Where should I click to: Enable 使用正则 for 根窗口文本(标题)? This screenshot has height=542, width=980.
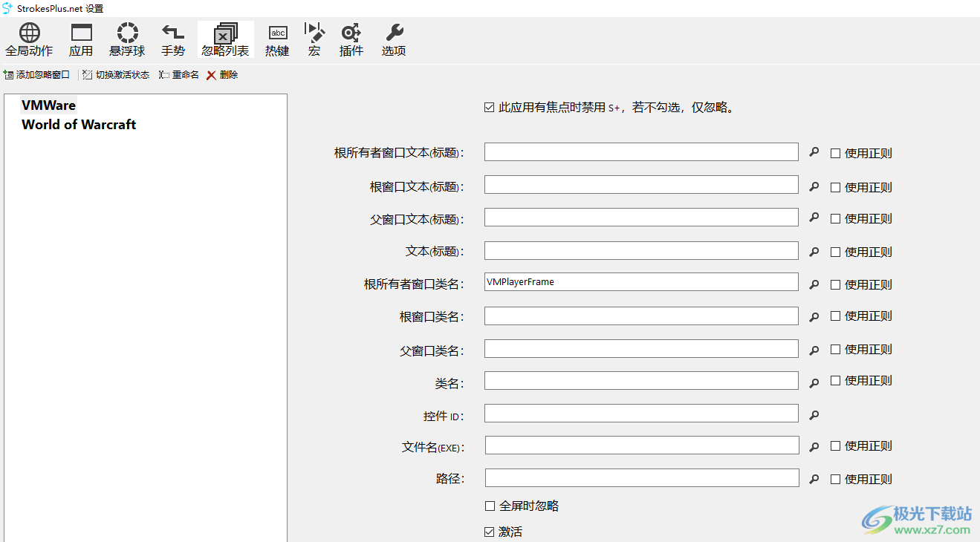pos(835,187)
